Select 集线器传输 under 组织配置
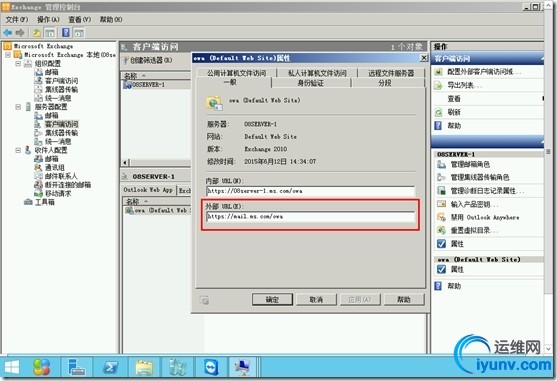The height and width of the screenshot is (381, 557). (x=61, y=89)
